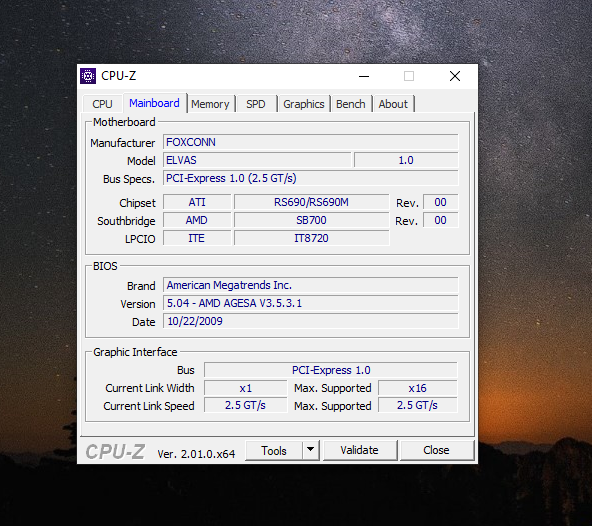The width and height of the screenshot is (593, 528).
Task: Click the BIOS date 10/22/2009
Action: pos(310,321)
